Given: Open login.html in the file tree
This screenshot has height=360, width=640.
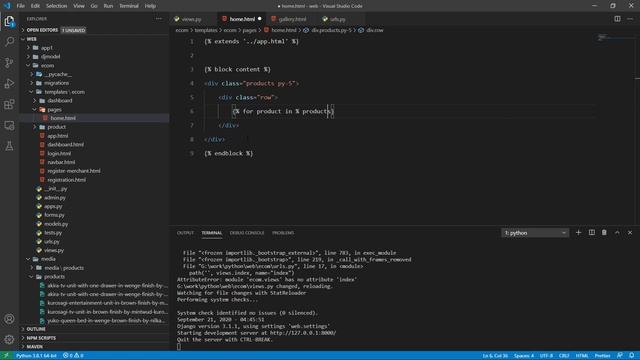Looking at the screenshot, I should (x=95, y=153).
